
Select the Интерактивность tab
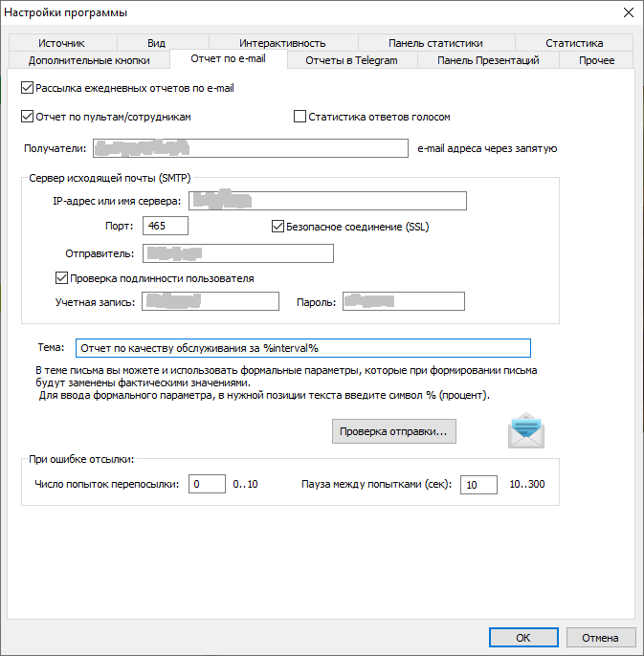[282, 43]
